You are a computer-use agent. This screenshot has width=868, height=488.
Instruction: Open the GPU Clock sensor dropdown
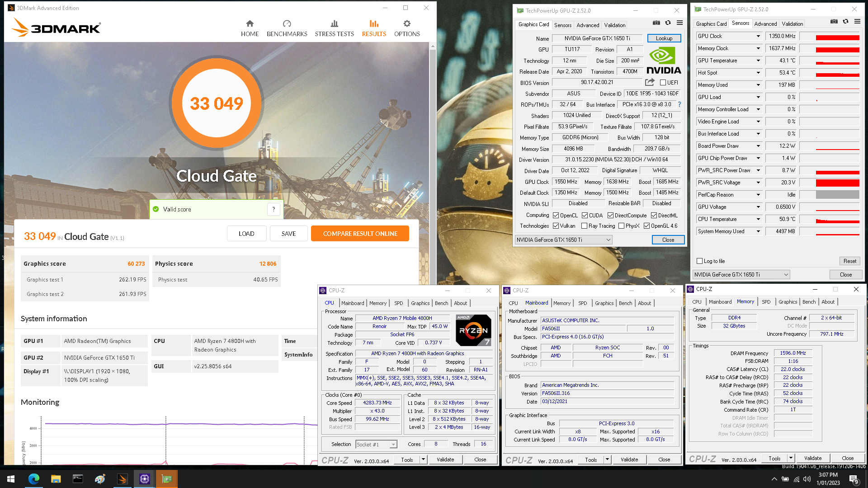tap(758, 36)
